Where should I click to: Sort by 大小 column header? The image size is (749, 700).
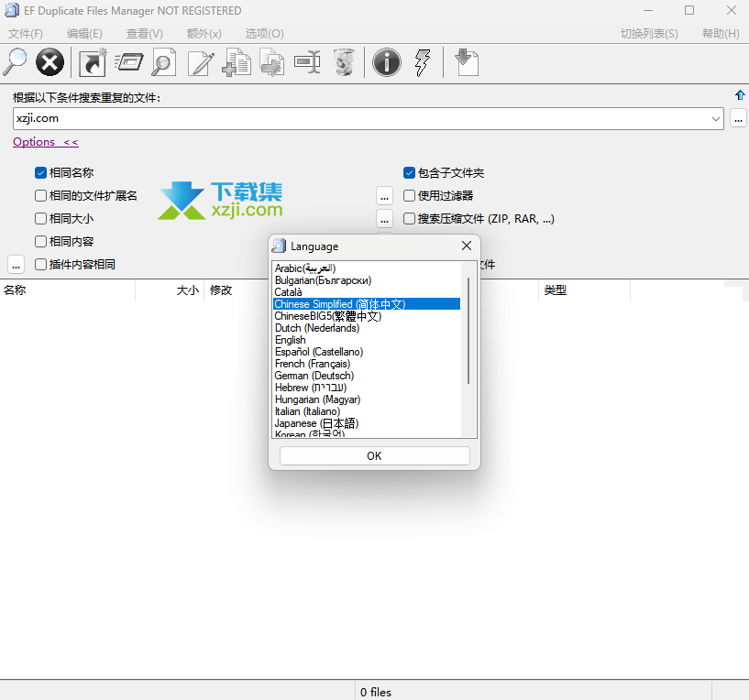coord(170,290)
